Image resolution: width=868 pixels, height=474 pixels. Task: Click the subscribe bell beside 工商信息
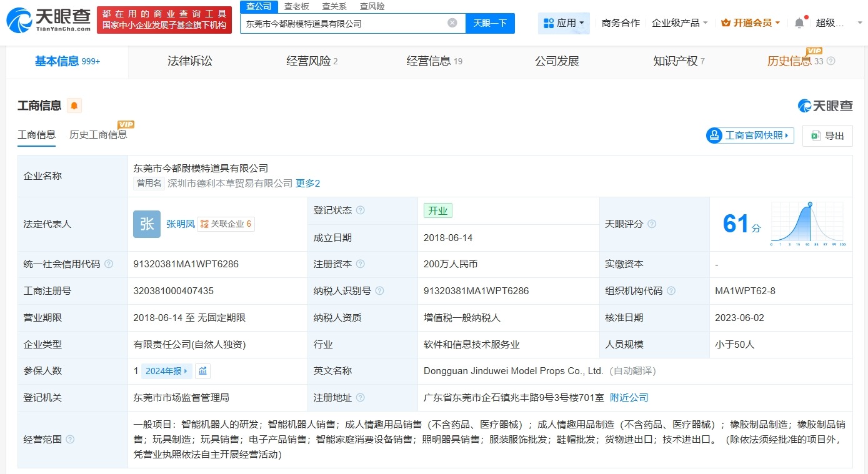click(x=74, y=106)
